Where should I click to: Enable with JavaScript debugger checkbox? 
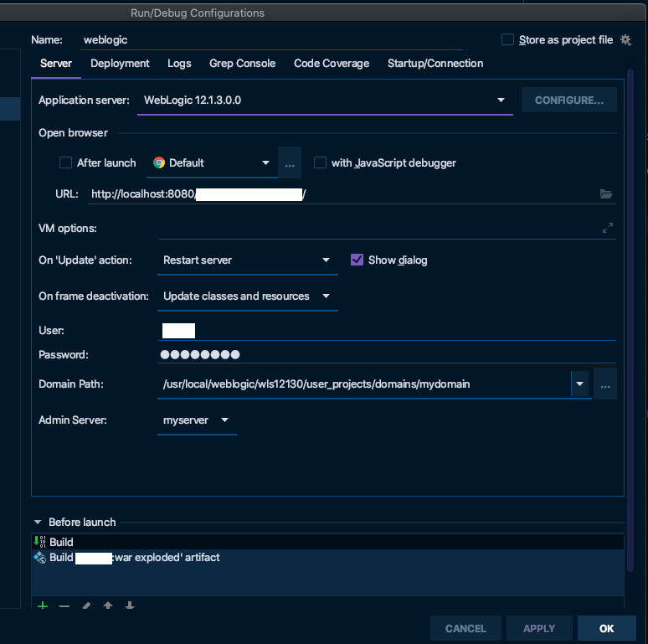coord(320,162)
